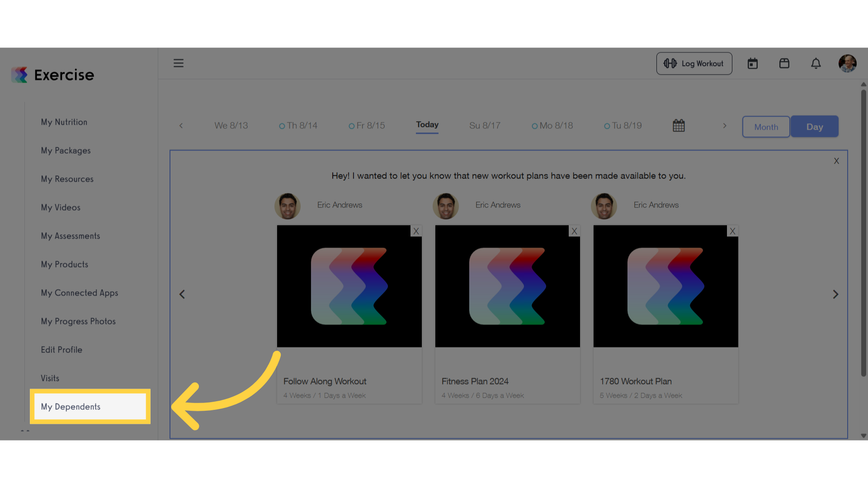Remove the 1780 Workout Plan card
This screenshot has height=488, width=868.
click(732, 231)
